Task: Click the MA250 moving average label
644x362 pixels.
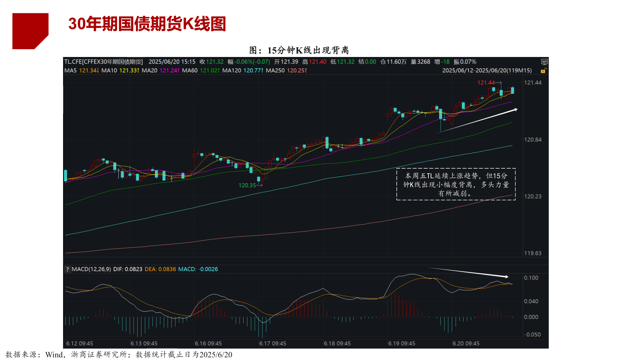Action: pos(276,71)
